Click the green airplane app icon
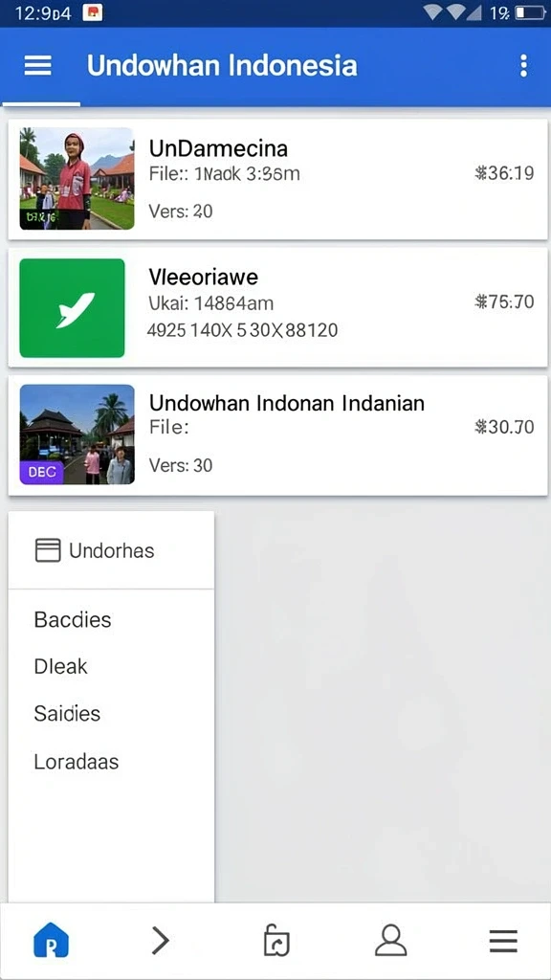The height and width of the screenshot is (980, 551). [x=73, y=307]
